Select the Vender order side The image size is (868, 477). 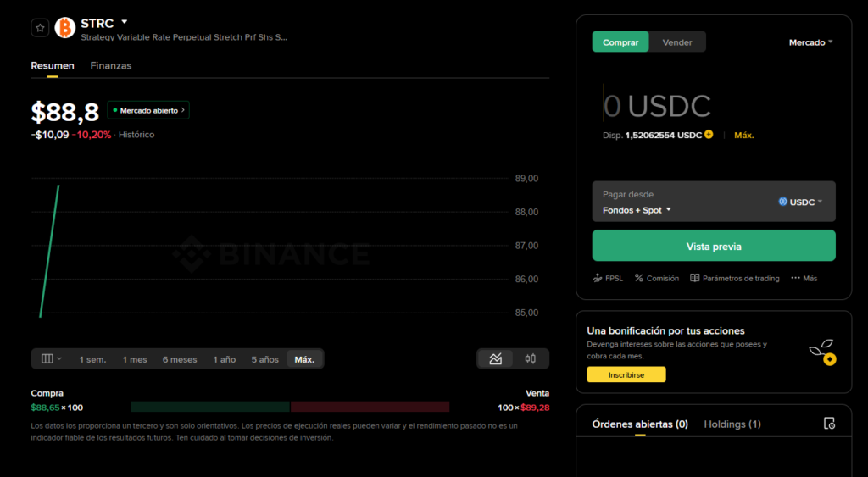tap(677, 42)
